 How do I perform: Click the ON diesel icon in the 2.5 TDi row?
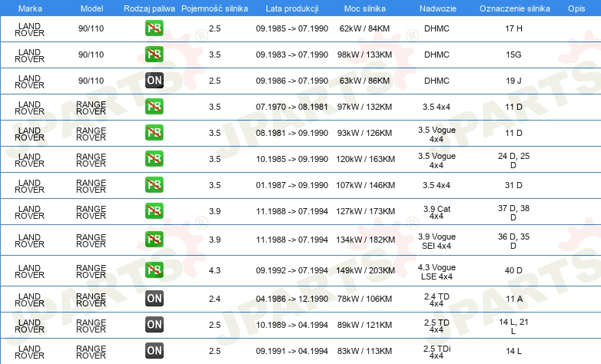[154, 351]
